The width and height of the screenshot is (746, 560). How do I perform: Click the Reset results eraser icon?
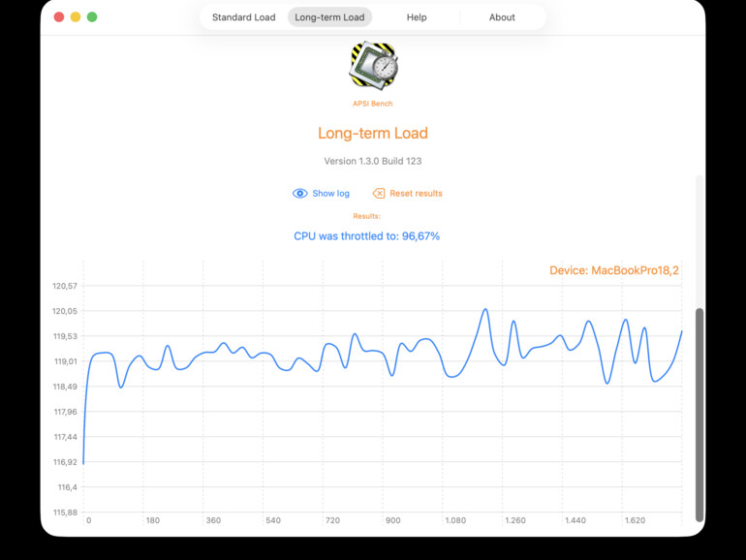[379, 193]
